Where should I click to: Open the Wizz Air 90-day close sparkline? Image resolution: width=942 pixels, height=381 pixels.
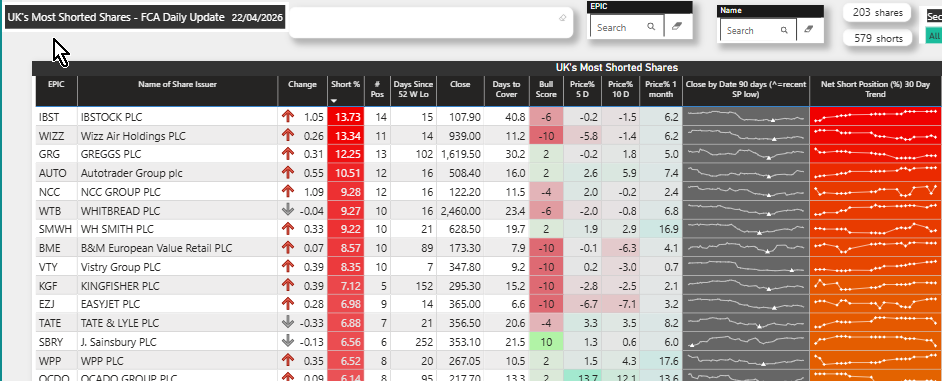pos(746,136)
